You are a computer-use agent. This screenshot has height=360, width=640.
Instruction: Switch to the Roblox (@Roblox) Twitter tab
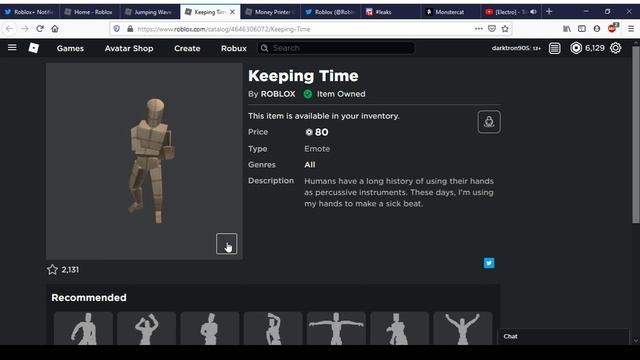[330, 12]
